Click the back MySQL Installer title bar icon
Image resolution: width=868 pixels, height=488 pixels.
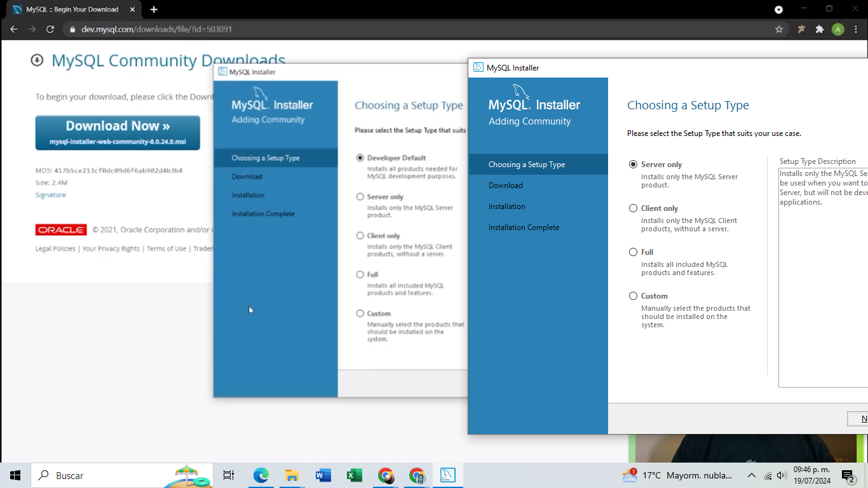(x=222, y=72)
